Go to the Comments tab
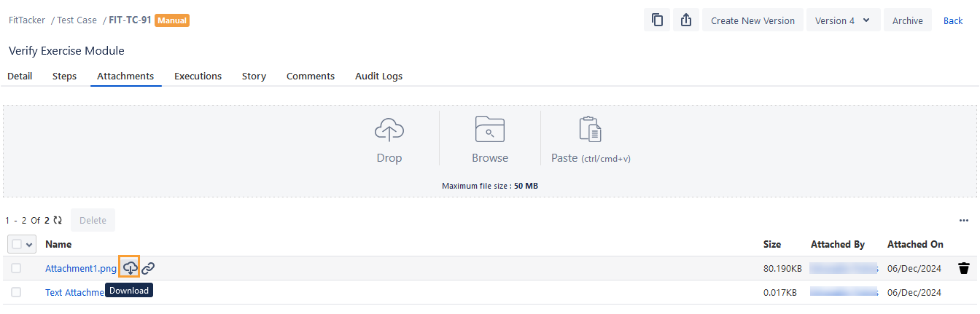 click(x=311, y=76)
